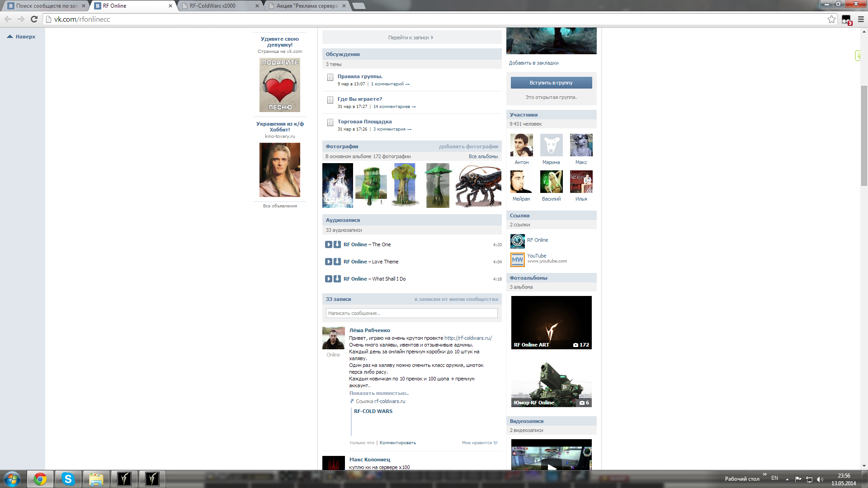Reload the page with the refresh icon
868x488 pixels.
[34, 19]
